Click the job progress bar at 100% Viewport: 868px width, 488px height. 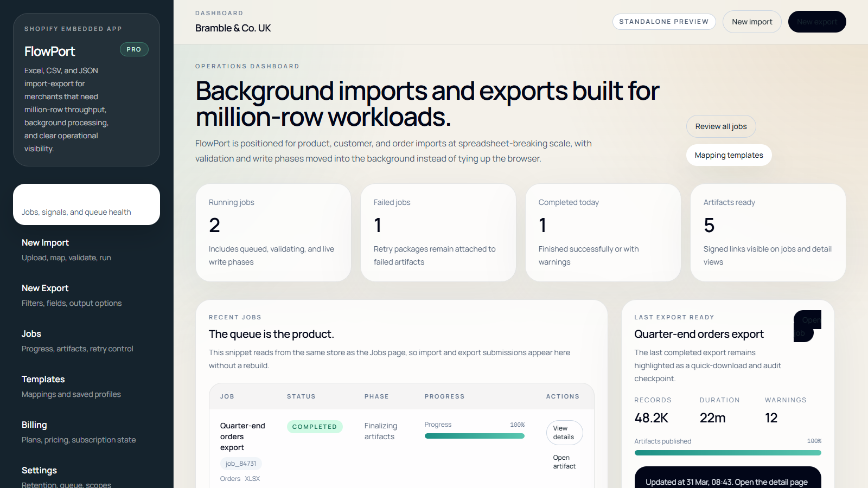click(475, 436)
